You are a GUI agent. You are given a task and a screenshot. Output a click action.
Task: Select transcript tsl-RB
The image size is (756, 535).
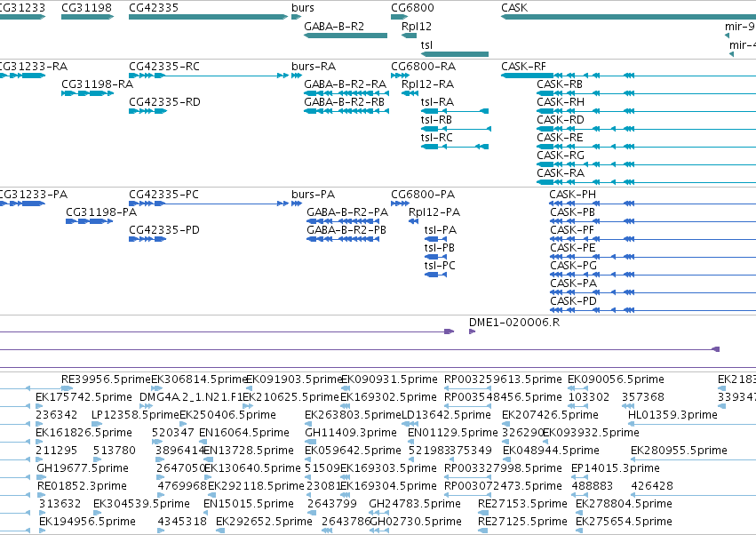[456, 129]
